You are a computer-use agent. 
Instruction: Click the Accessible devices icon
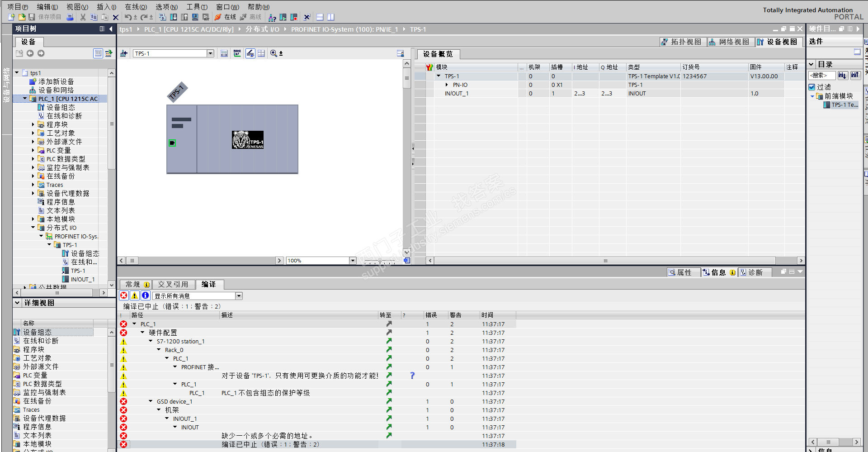tap(272, 17)
